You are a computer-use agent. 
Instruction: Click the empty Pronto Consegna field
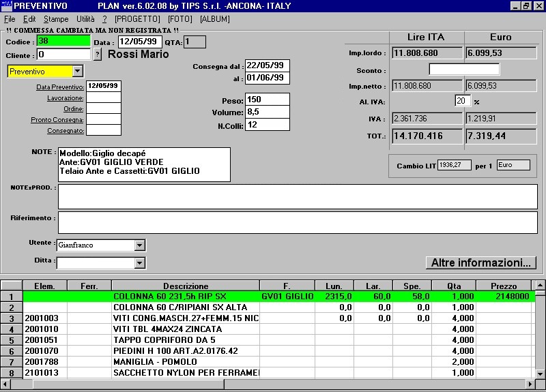[104, 119]
